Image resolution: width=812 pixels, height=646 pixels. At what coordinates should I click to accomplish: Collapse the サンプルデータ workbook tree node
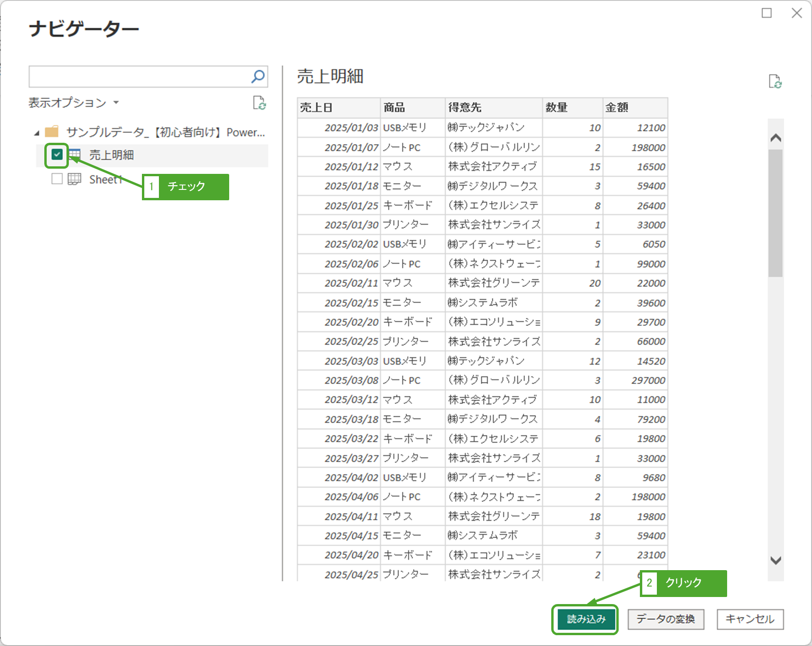point(37,133)
